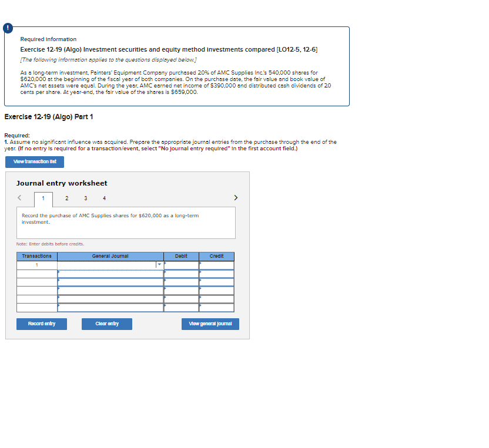This screenshot has height=448, width=489.
Task: Click the Clear entry button
Action: 106,324
